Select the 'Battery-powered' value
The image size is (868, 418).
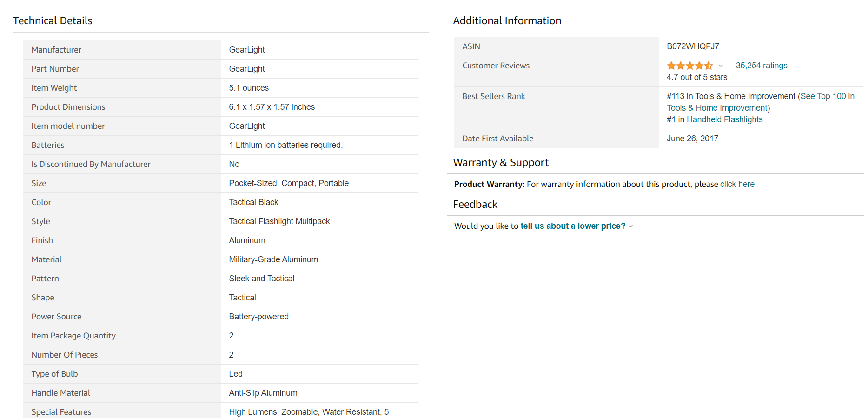pos(258,317)
